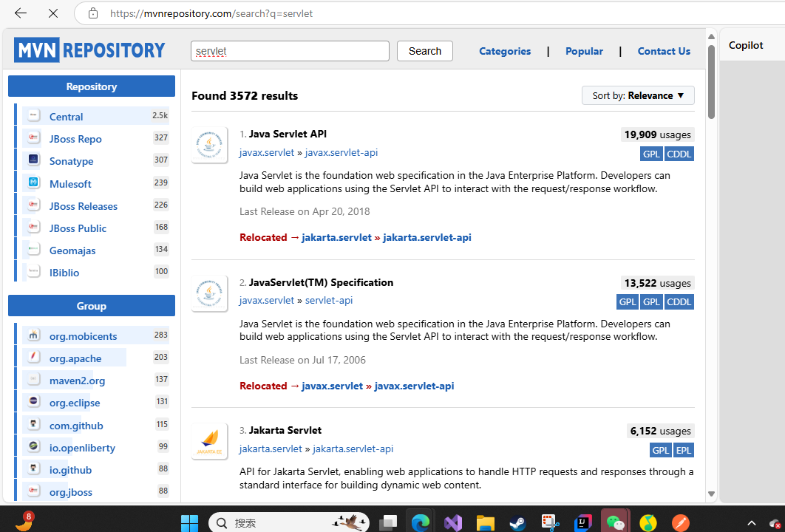785x532 pixels.
Task: Click the io.openliberty group icon
Action: 33,446
